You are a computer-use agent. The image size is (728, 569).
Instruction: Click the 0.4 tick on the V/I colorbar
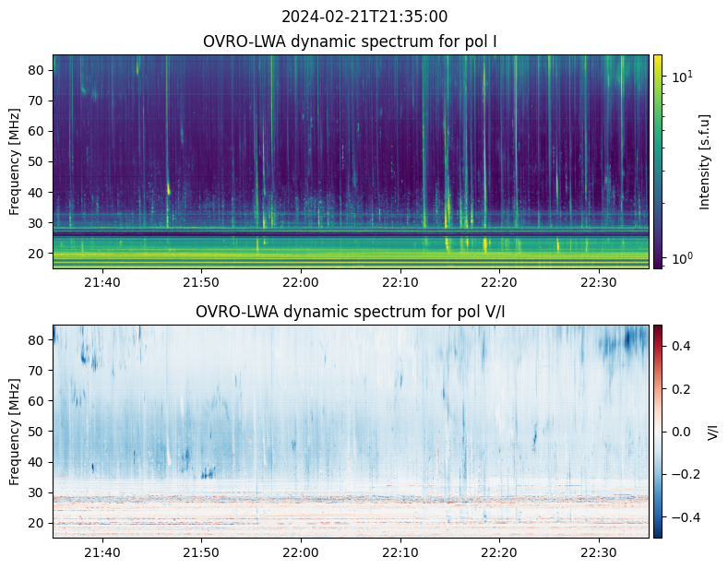pos(681,346)
